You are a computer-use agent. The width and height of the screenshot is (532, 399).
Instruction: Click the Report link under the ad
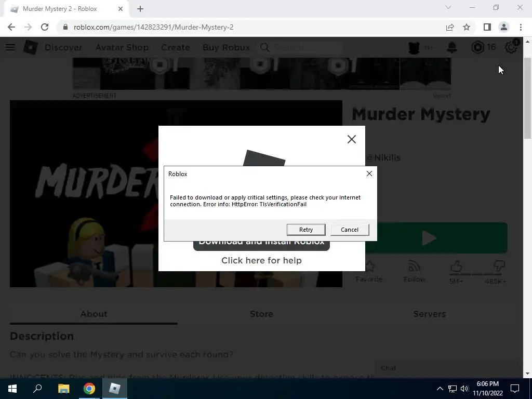pyautogui.click(x=442, y=96)
